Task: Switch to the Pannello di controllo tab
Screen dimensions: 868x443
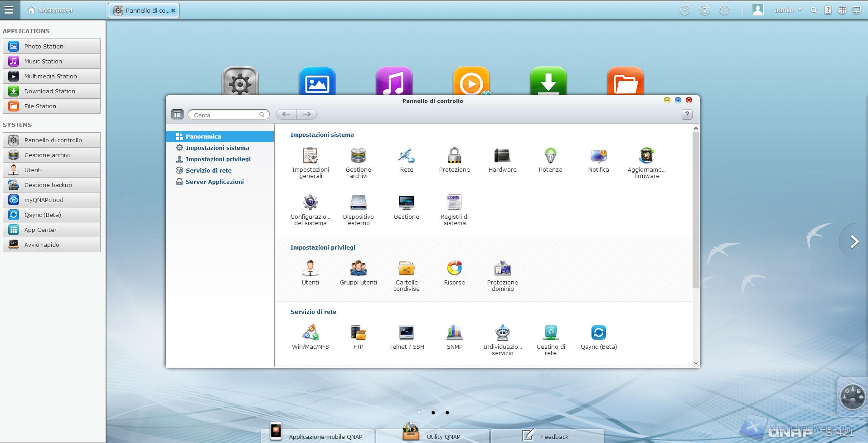Action: click(144, 10)
